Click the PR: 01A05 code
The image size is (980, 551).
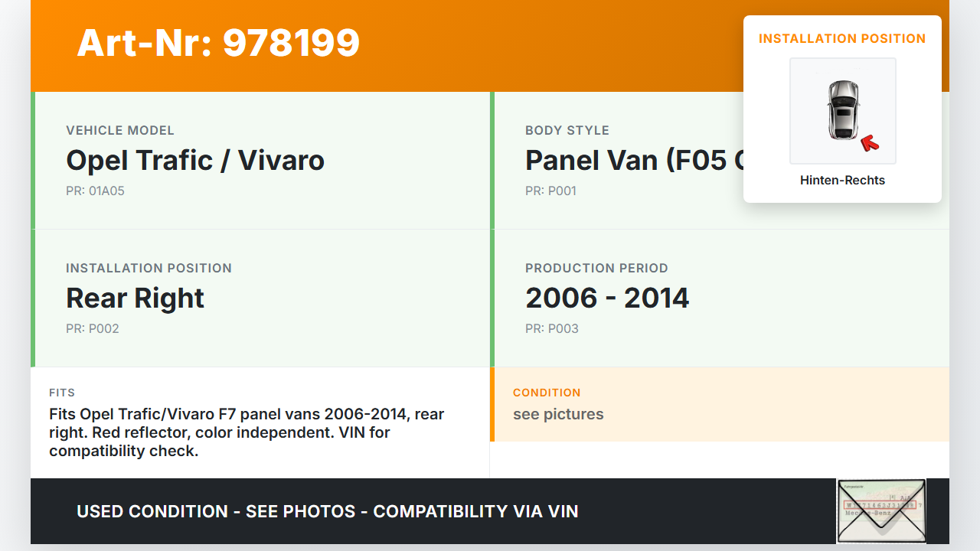click(95, 191)
